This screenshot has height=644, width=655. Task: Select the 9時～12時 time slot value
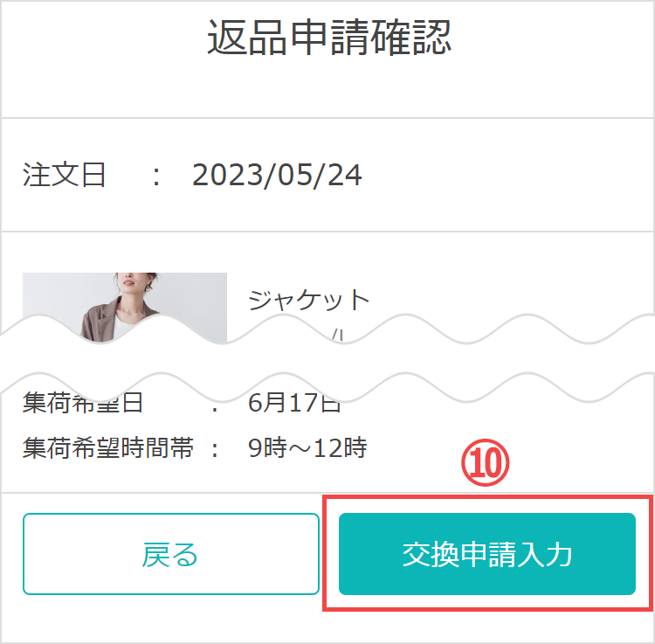307,448
